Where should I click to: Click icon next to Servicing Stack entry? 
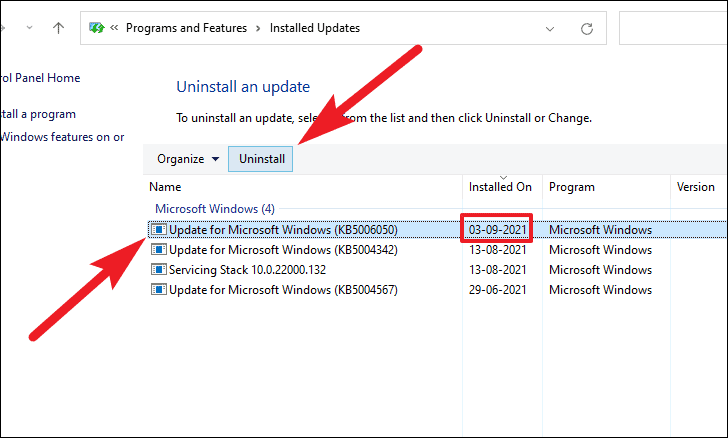159,269
